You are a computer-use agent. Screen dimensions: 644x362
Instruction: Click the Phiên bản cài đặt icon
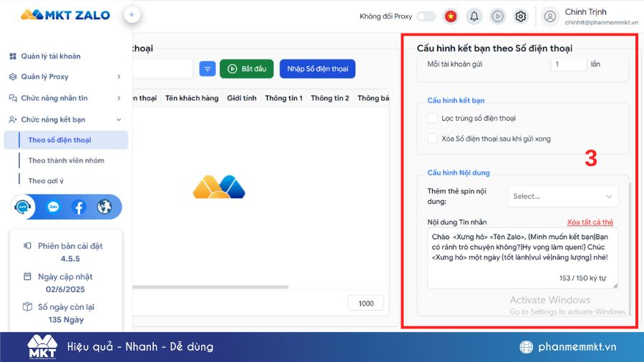(27, 245)
